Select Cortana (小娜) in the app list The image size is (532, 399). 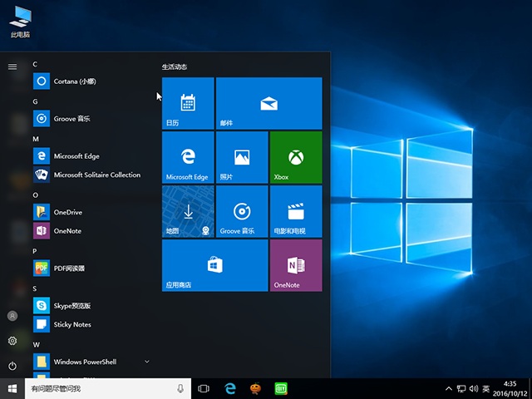coord(76,81)
